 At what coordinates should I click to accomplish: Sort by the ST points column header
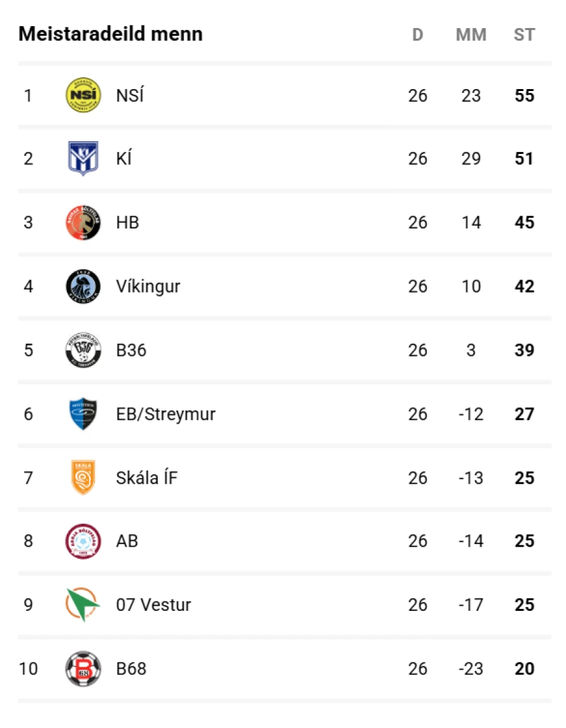(x=524, y=35)
